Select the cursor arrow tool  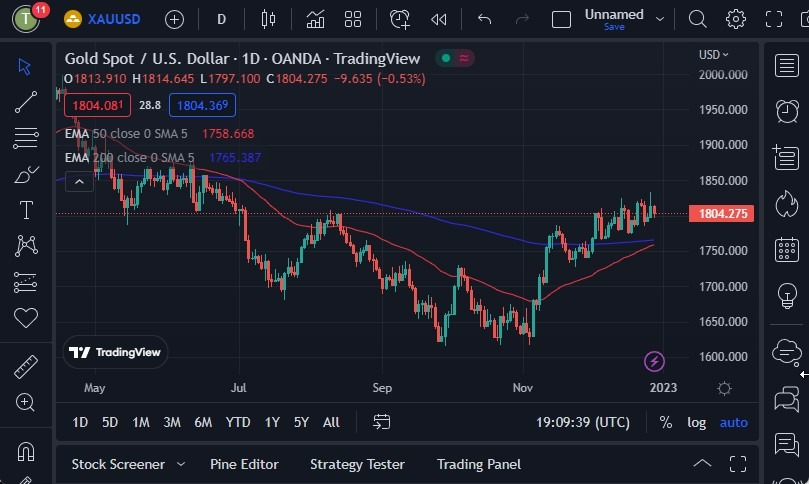click(25, 67)
